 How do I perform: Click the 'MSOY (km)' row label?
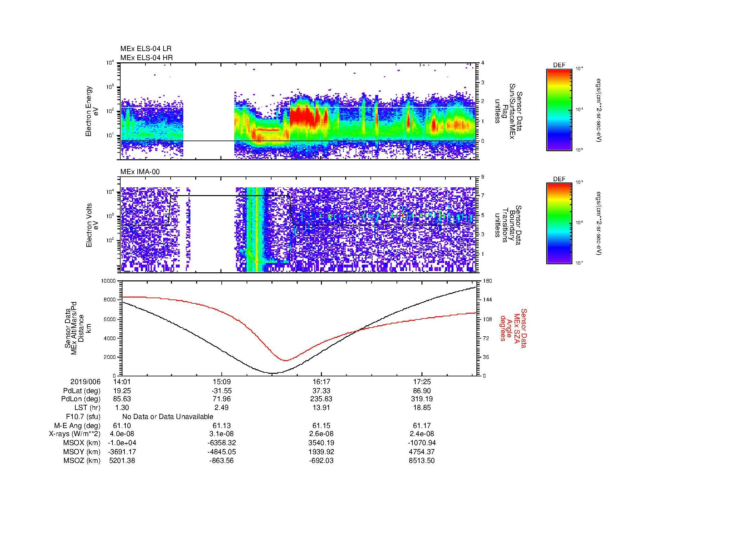[82, 452]
